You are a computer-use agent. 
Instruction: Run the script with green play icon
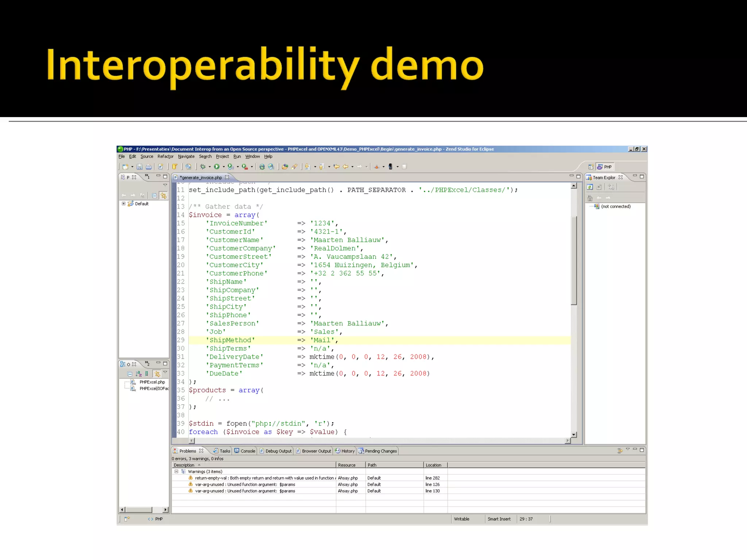(217, 167)
